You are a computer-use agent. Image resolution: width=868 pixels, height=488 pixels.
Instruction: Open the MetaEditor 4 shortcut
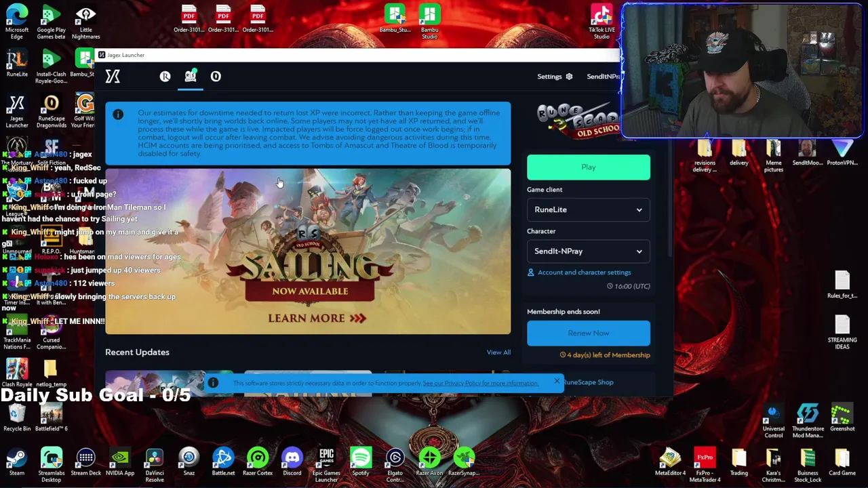coord(670,462)
